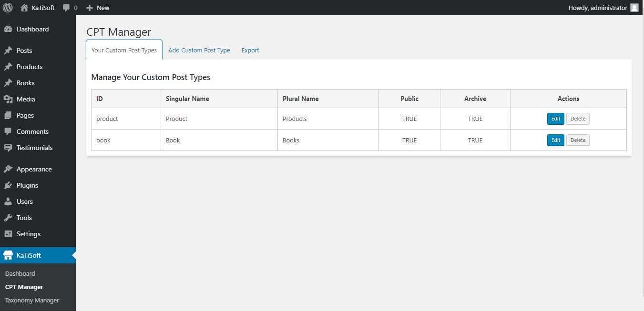Click the WordPress logo icon
The image size is (644, 311).
(x=8, y=8)
